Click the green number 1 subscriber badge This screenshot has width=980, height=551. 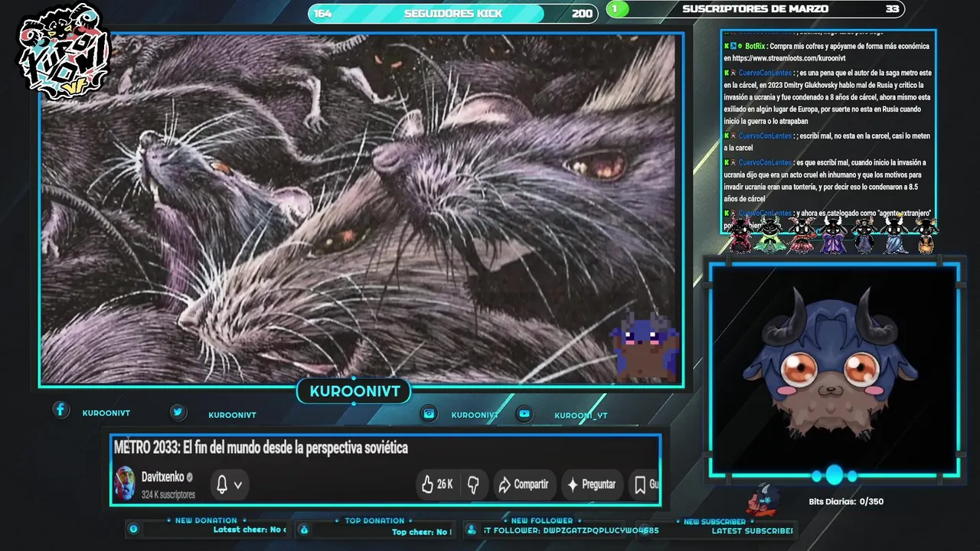[x=618, y=9]
